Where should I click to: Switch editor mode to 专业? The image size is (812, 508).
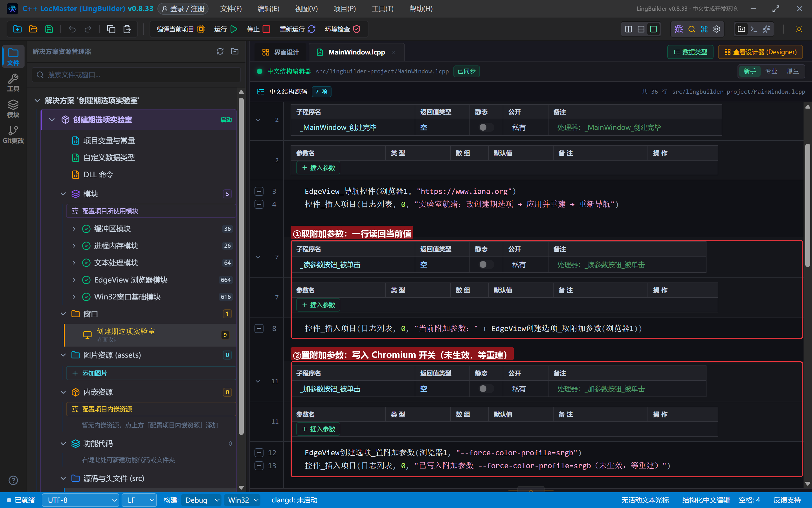coord(771,71)
